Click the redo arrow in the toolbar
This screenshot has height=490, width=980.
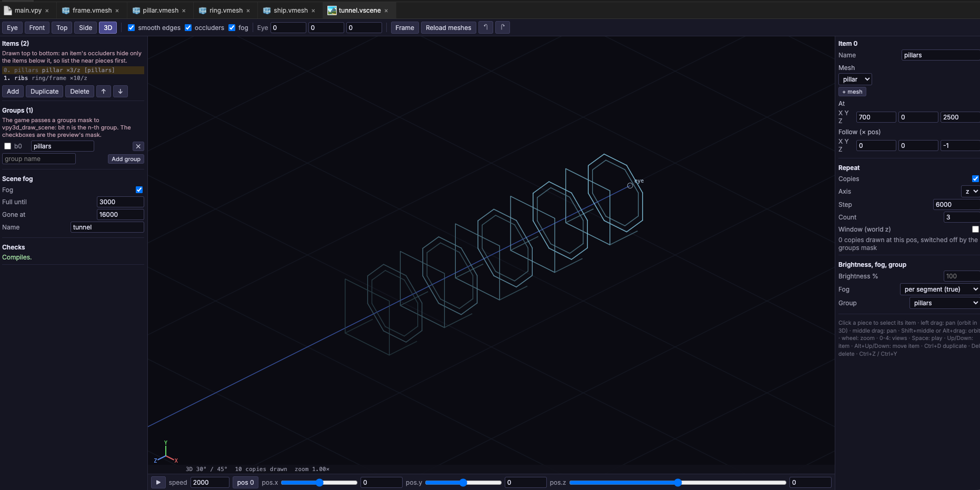(503, 27)
